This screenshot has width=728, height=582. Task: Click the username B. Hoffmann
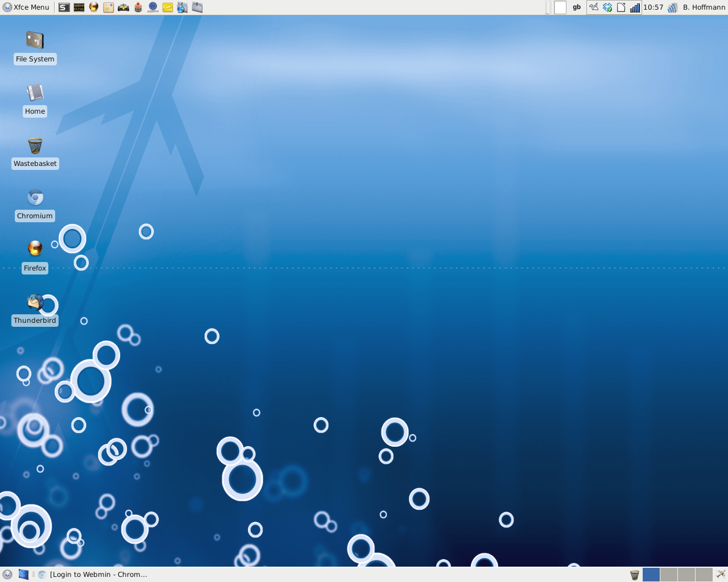[x=704, y=7]
